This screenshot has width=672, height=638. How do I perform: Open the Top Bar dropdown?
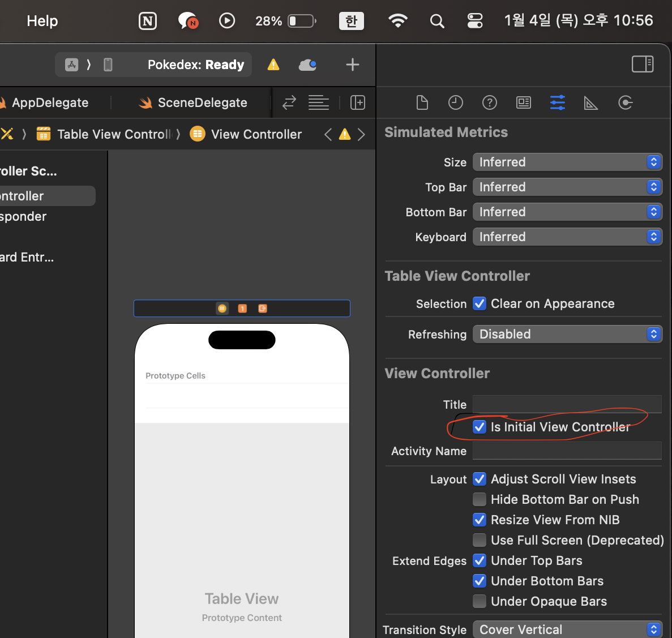coord(567,187)
